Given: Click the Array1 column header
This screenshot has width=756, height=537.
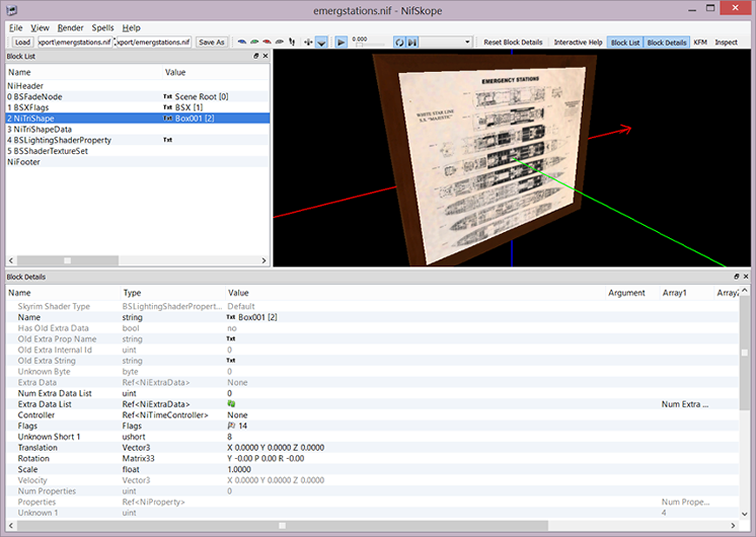Looking at the screenshot, I should point(686,293).
